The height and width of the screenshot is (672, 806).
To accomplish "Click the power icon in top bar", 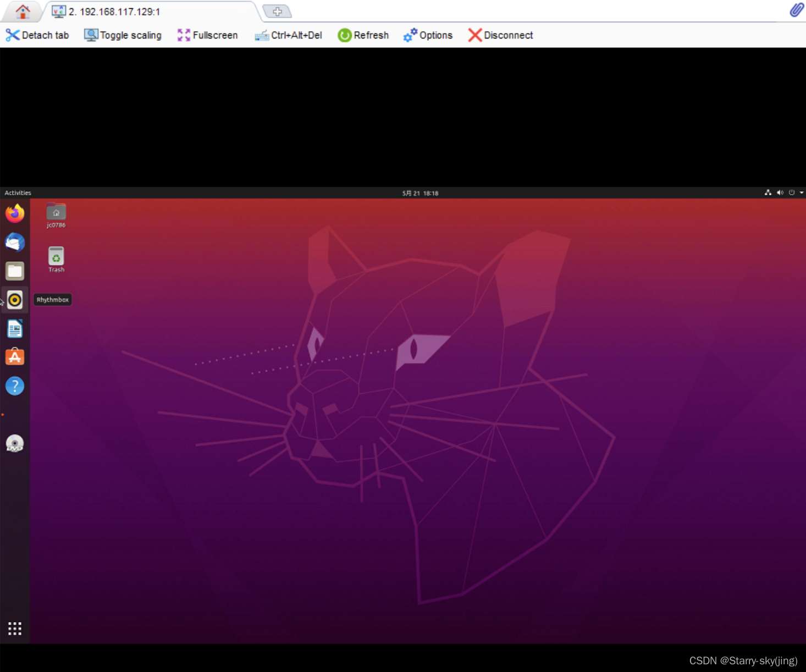I will tap(792, 192).
